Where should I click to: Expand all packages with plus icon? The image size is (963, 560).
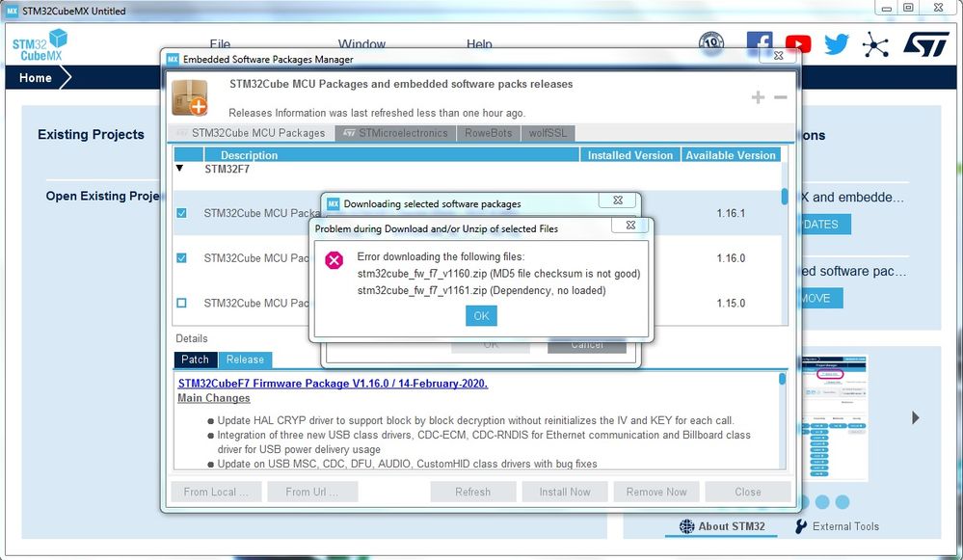point(758,97)
